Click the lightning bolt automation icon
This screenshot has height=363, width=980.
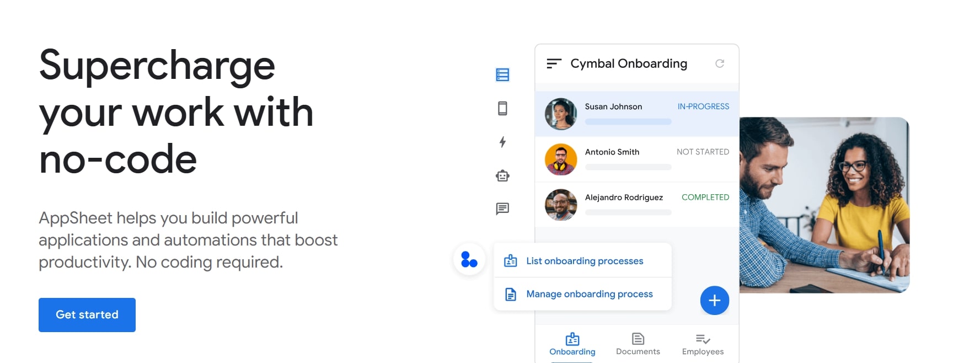pos(502,142)
